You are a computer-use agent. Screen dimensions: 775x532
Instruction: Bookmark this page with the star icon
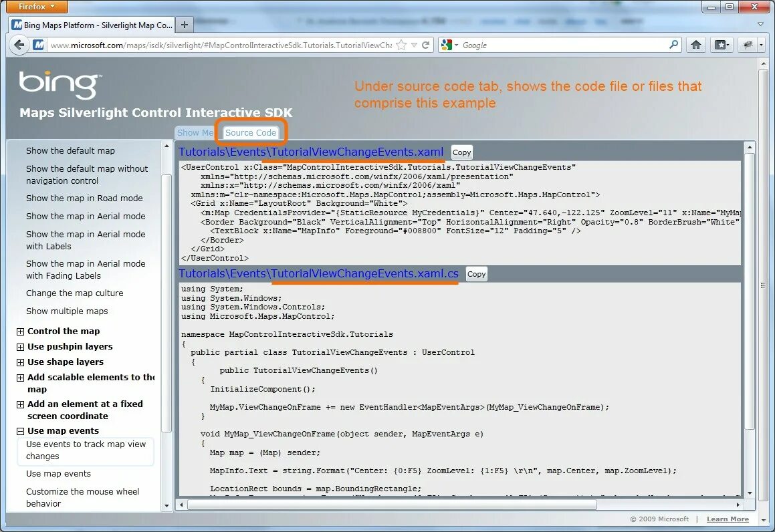click(402, 45)
